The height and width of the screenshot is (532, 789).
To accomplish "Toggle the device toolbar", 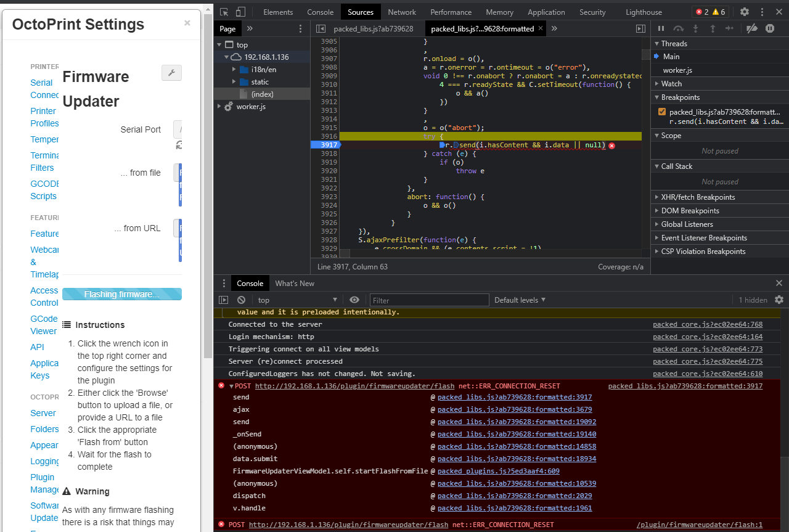I will (x=239, y=12).
